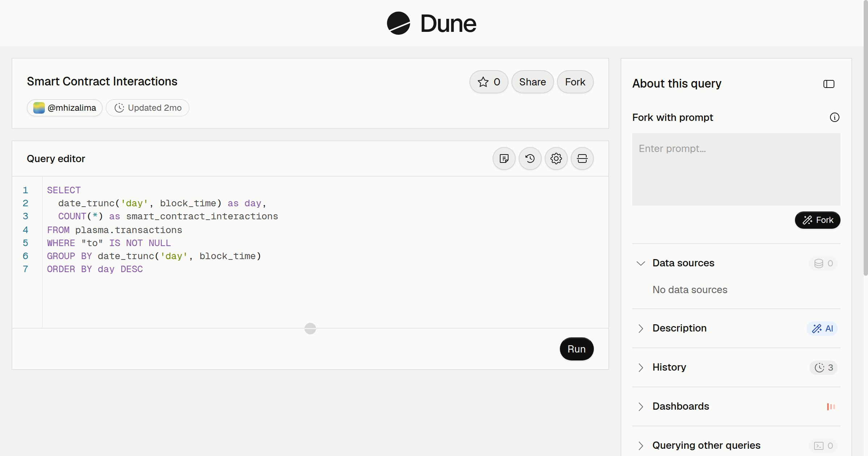Screen dimensions: 868x456
Task: Click the History count badge showing 3
Action: tap(824, 367)
